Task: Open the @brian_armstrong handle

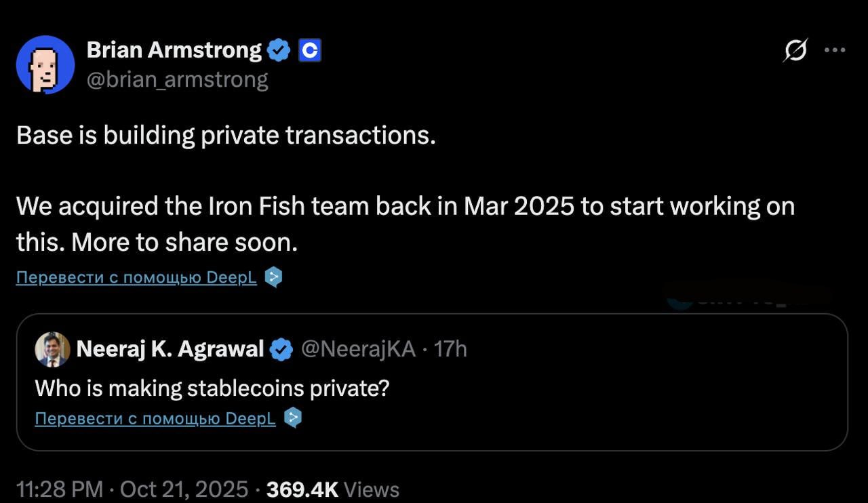Action: tap(177, 80)
